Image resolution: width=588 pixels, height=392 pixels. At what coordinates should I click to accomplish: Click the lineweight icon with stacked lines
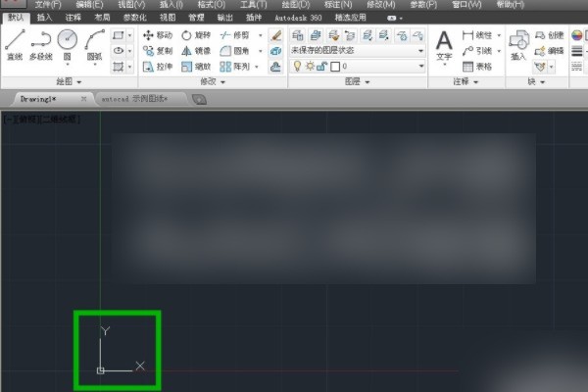tap(577, 51)
